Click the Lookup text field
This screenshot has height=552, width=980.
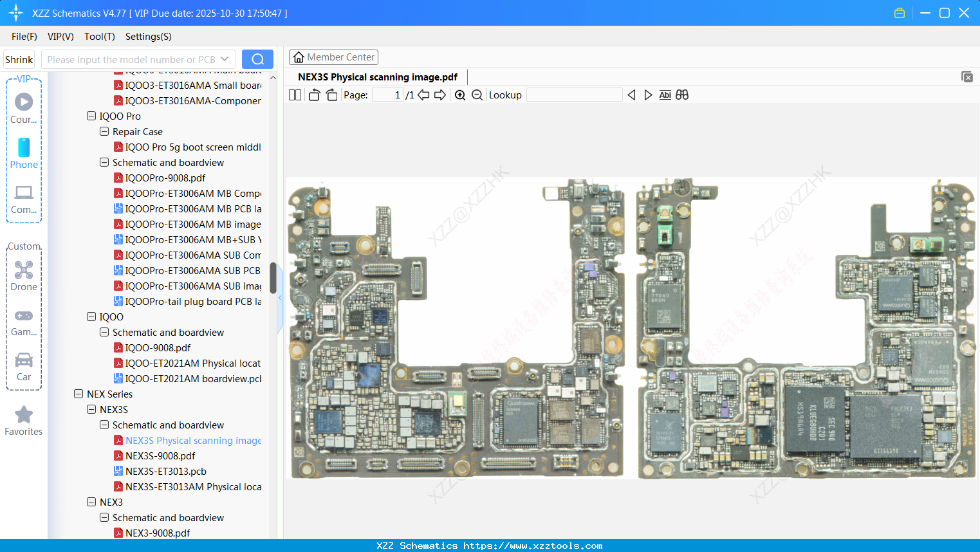coord(574,95)
